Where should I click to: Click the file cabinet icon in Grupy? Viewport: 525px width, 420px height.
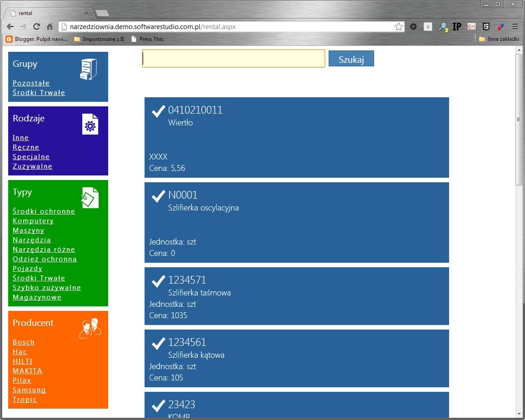tap(88, 70)
